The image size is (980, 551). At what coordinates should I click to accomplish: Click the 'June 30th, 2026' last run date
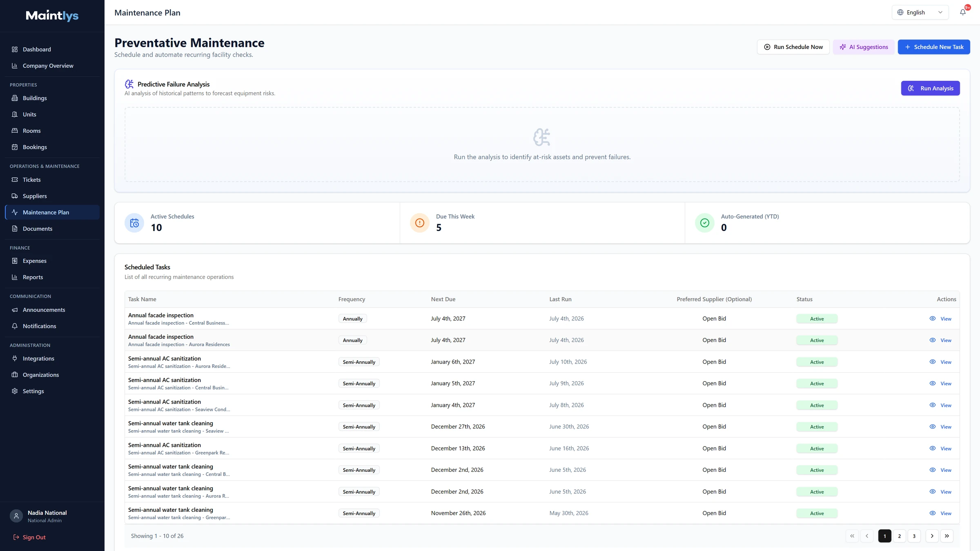(569, 427)
